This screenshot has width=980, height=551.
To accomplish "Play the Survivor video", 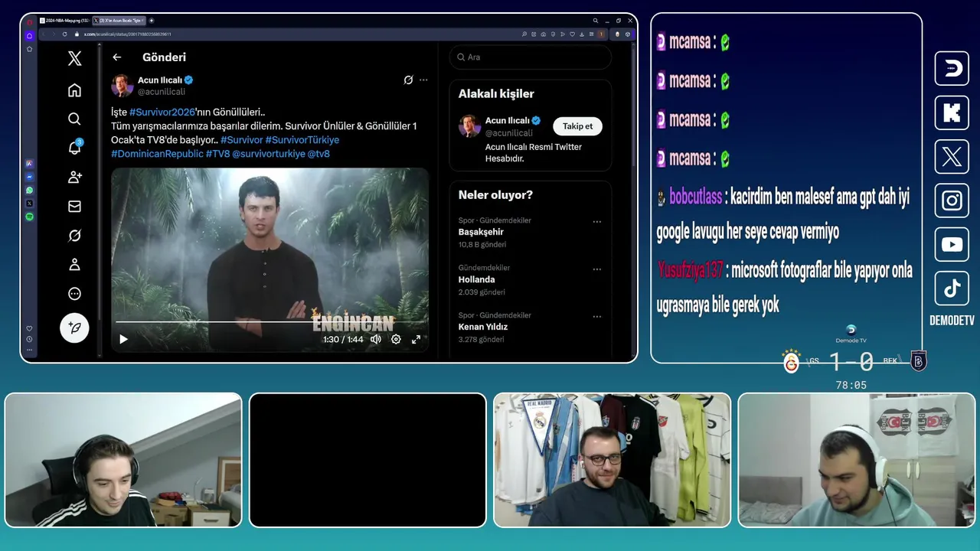I will 123,339.
